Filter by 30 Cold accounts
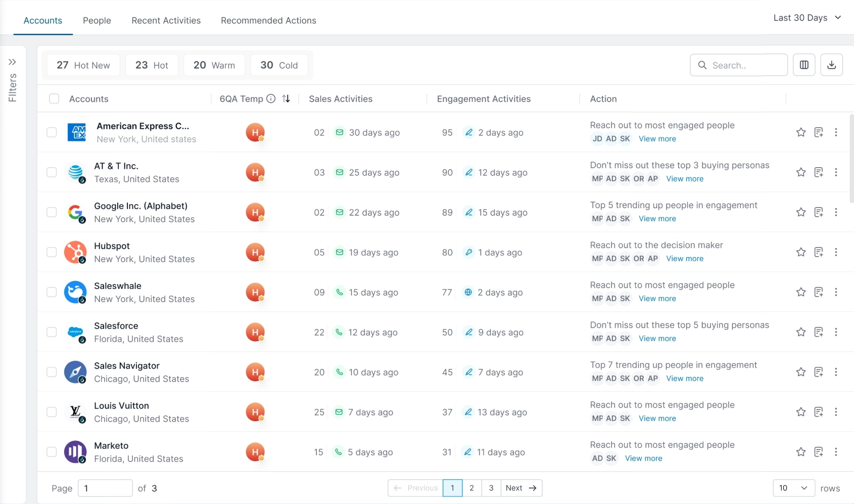This screenshot has height=504, width=854. pos(279,65)
